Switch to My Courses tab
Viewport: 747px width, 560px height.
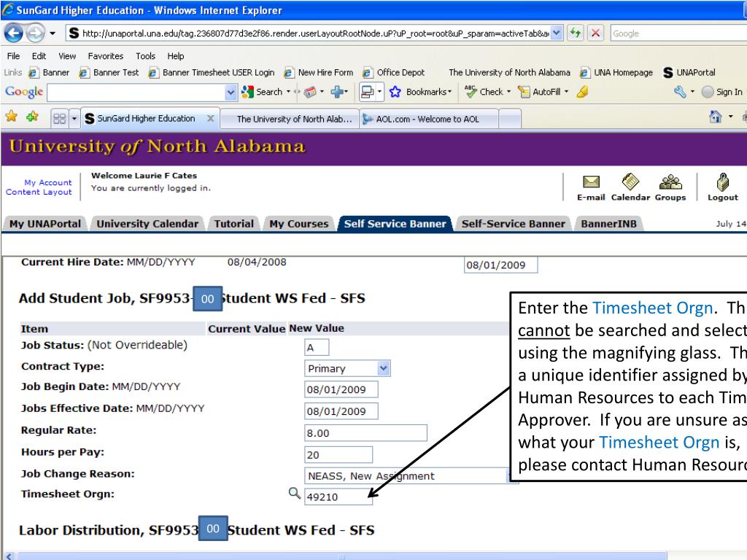tap(298, 224)
